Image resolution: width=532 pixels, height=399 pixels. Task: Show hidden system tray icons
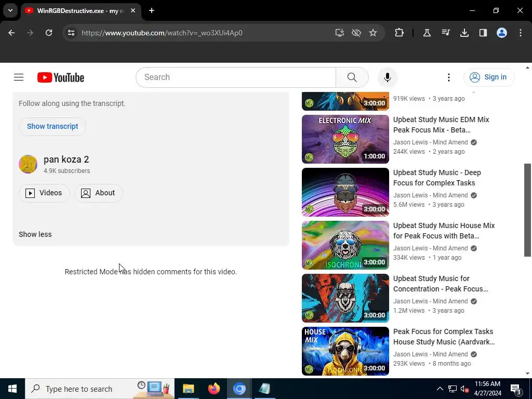click(x=440, y=389)
